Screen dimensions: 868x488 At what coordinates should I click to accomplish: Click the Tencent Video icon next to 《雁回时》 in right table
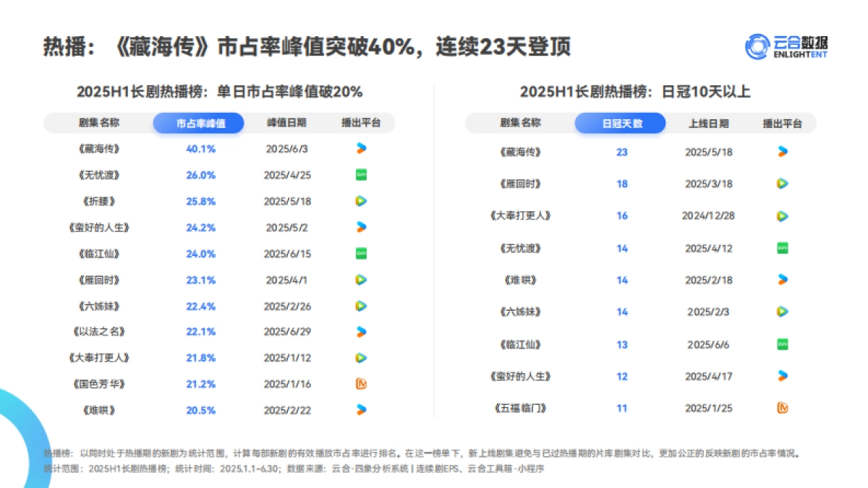coord(782,184)
